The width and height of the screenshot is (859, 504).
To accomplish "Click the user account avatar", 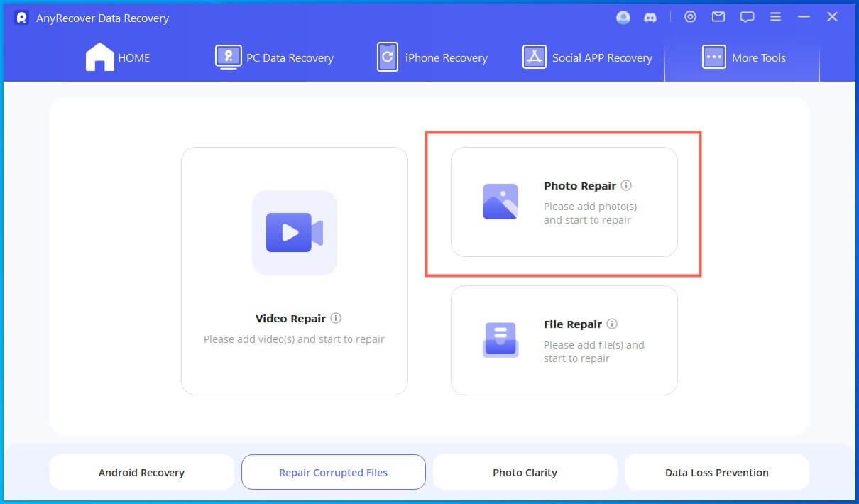I will (623, 17).
